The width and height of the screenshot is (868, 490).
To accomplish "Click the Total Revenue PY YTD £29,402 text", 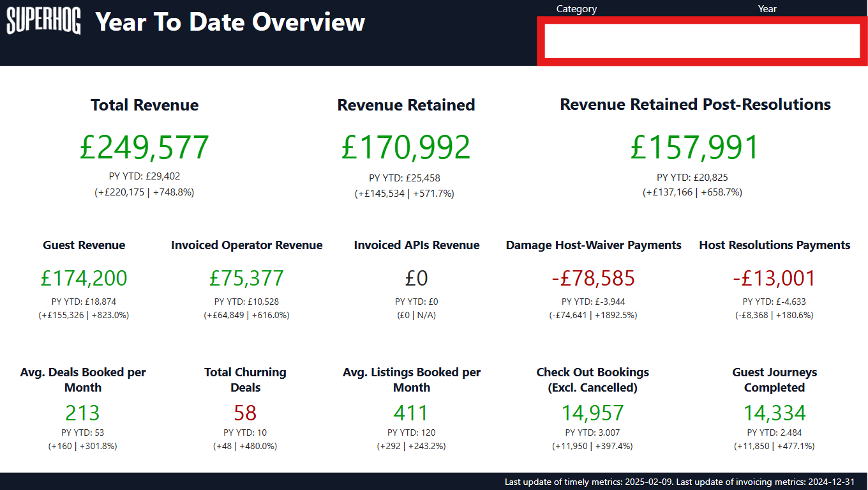I will 144,176.
